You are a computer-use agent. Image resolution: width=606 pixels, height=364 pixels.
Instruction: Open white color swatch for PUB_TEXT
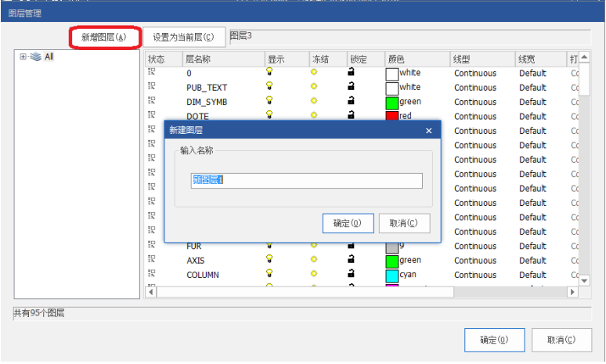click(392, 88)
